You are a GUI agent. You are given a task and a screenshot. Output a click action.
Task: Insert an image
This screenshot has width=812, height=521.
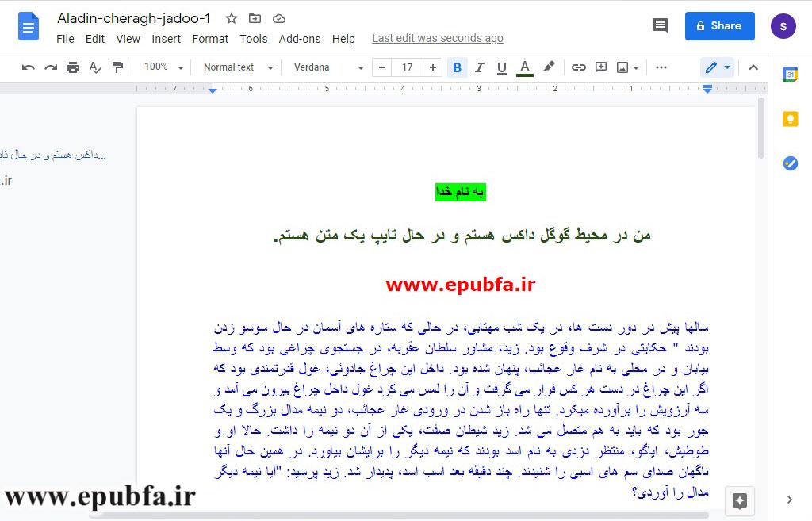[622, 67]
